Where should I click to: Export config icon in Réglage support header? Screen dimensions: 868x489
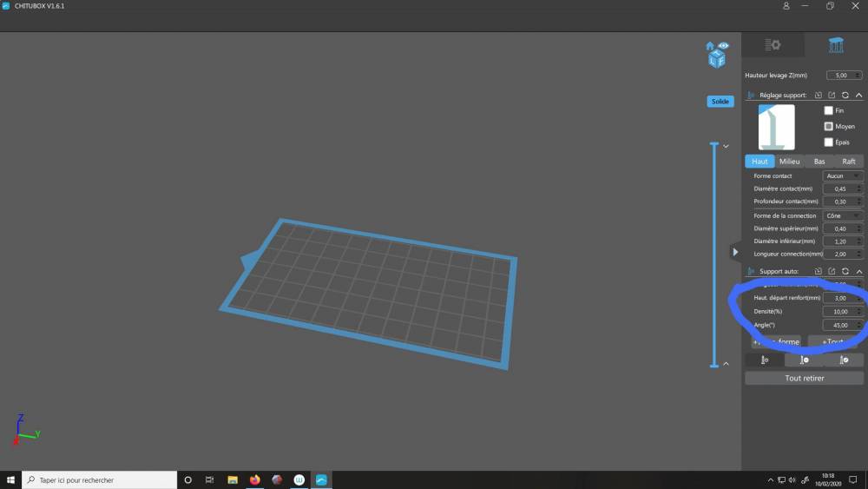click(832, 96)
